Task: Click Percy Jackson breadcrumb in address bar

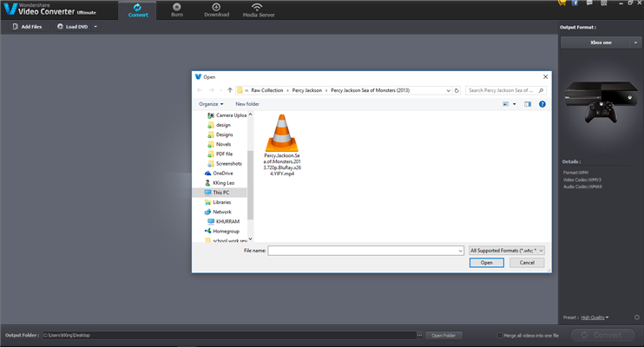Action: 306,90
